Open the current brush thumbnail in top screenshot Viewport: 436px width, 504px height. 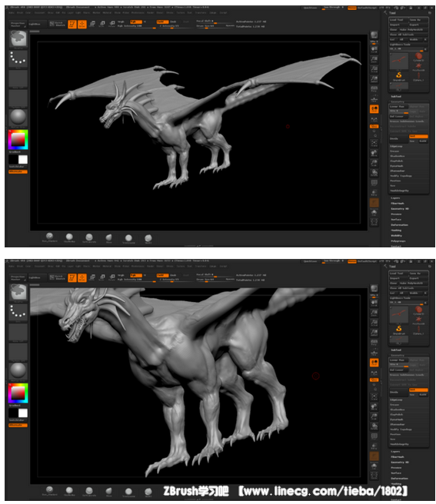click(x=18, y=39)
